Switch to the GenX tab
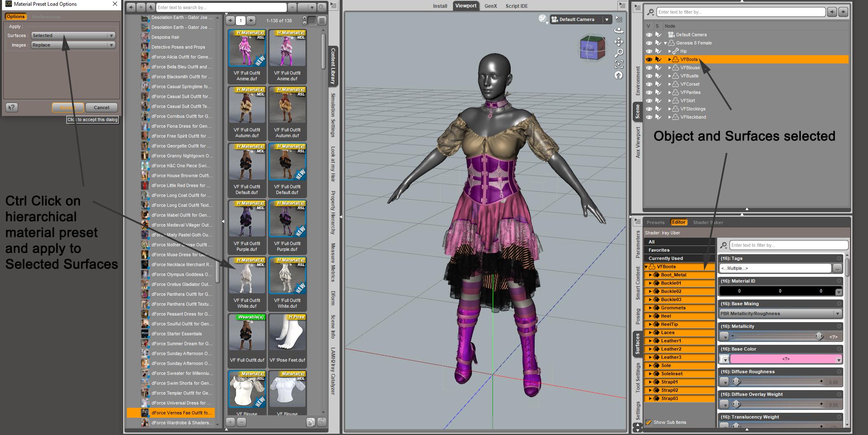Viewport: 868px width, 435px height. [x=490, y=6]
